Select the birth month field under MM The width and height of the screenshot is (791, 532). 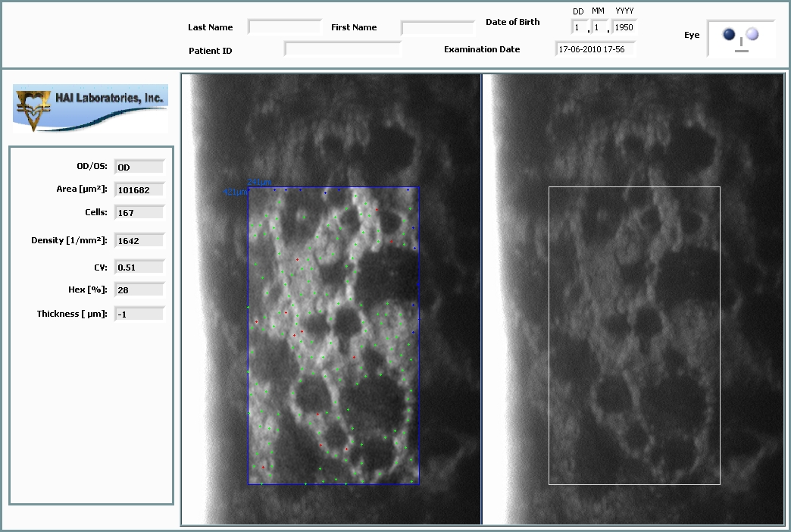coord(599,27)
